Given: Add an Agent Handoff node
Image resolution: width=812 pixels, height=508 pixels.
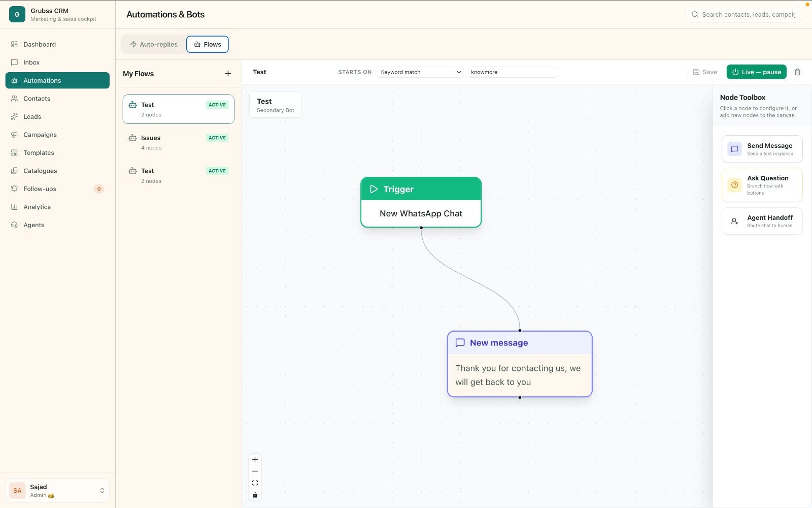Looking at the screenshot, I should [762, 221].
